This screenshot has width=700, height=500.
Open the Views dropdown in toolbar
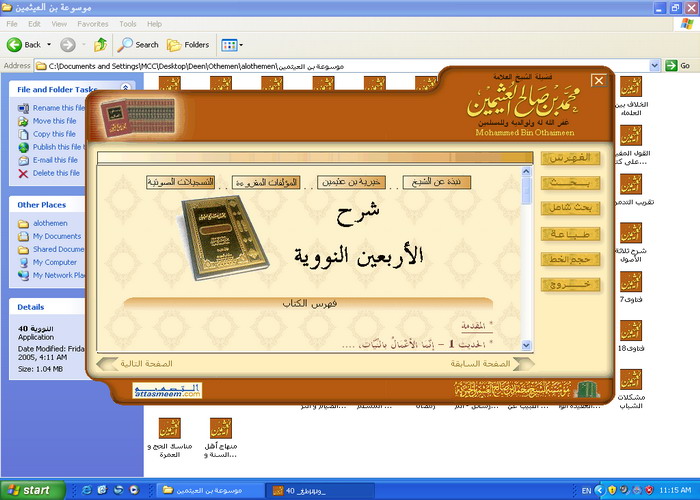(x=232, y=44)
